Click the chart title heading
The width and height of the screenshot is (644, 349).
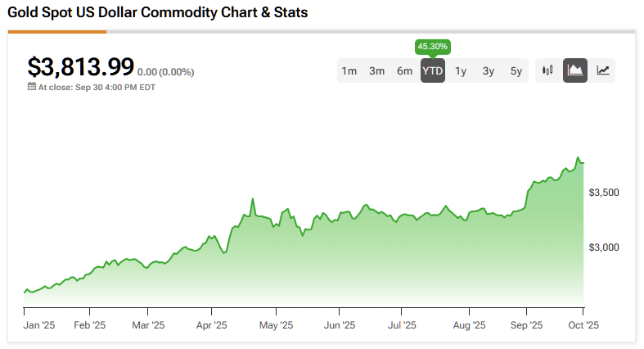(x=159, y=14)
